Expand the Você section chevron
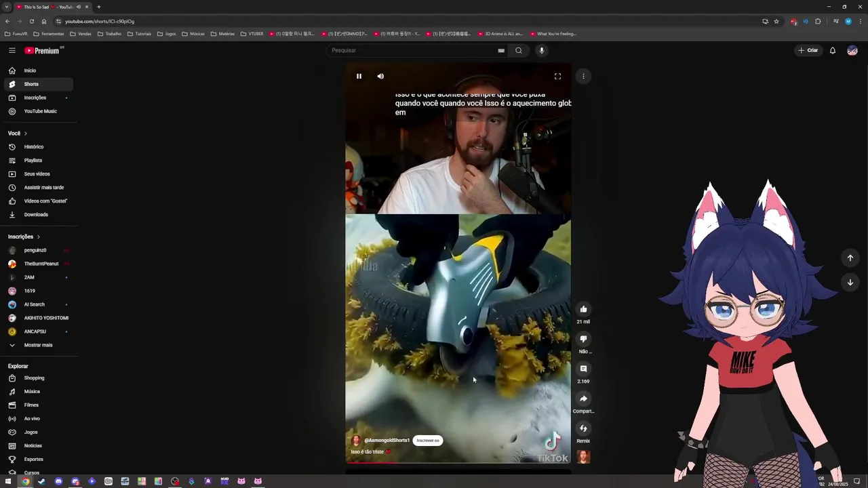Viewport: 868px width, 488px height. pyautogui.click(x=26, y=134)
